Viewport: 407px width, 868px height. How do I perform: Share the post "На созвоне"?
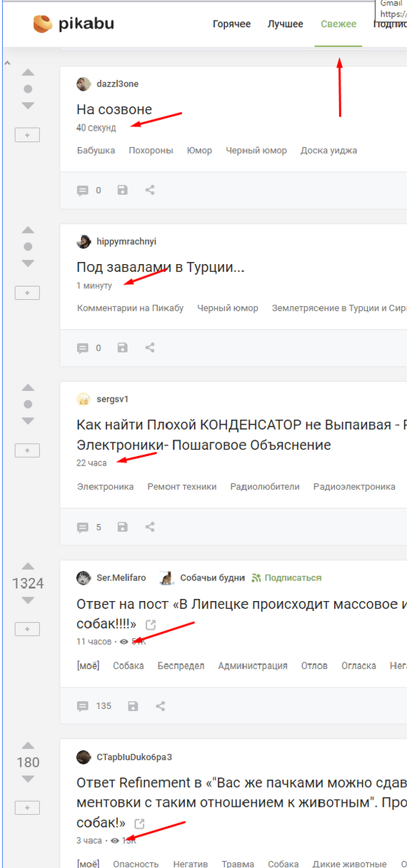150,190
